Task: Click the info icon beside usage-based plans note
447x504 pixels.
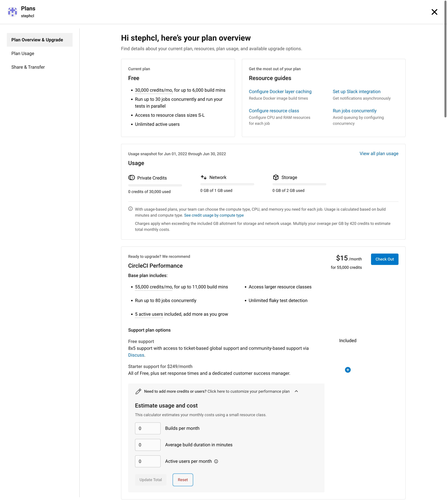Action: pyautogui.click(x=130, y=209)
